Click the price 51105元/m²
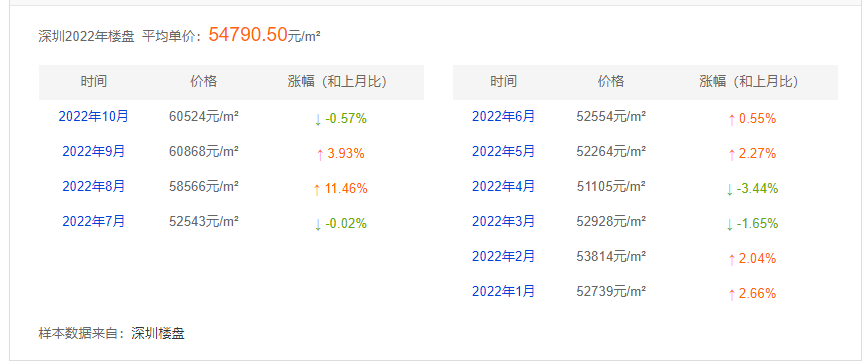The image size is (863, 362). (611, 187)
